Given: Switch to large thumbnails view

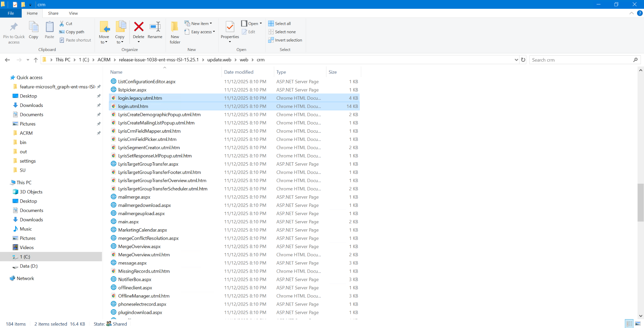Looking at the screenshot, I should 638,324.
